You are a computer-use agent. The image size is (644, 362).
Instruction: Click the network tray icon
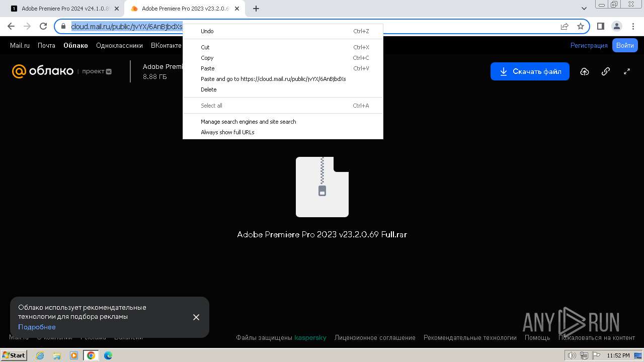tap(584, 355)
